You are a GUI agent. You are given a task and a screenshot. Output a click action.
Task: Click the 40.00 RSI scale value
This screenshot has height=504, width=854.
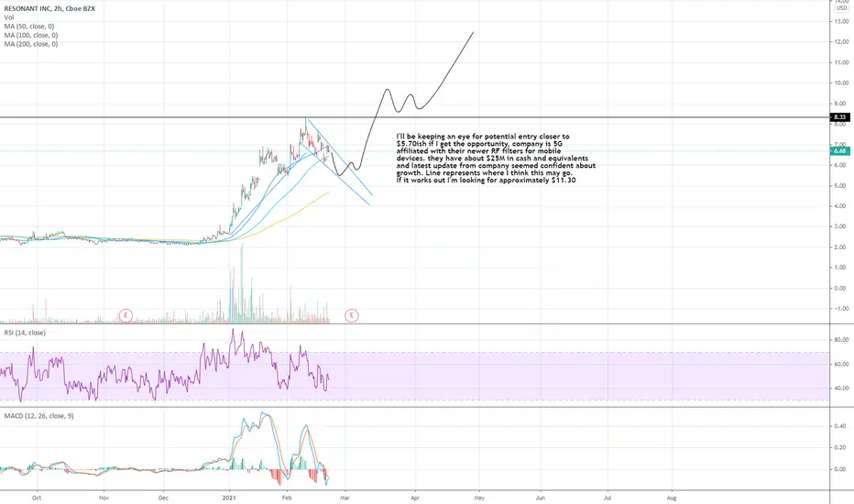click(841, 389)
